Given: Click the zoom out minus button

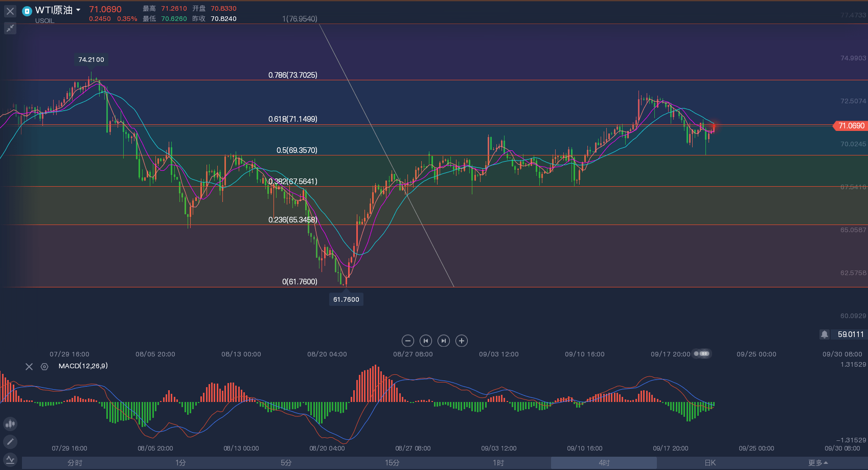Looking at the screenshot, I should pos(408,341).
